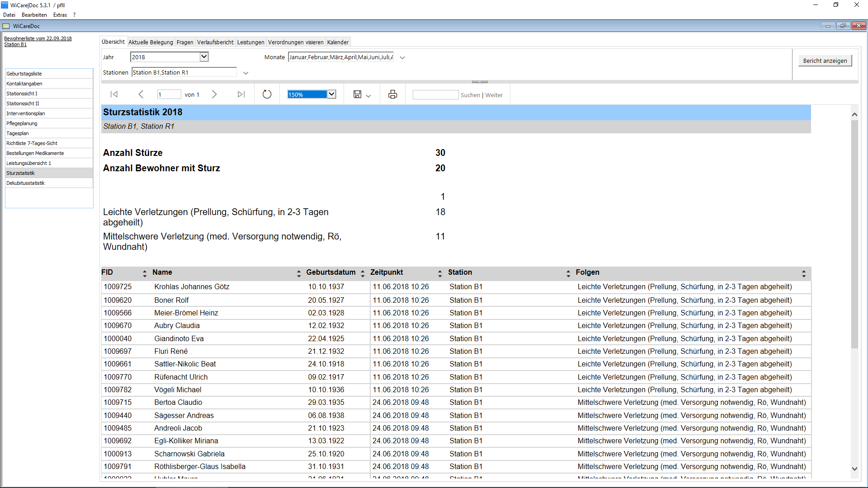The width and height of the screenshot is (868, 488).
Task: Open the ? help menu
Action: coord(75,15)
